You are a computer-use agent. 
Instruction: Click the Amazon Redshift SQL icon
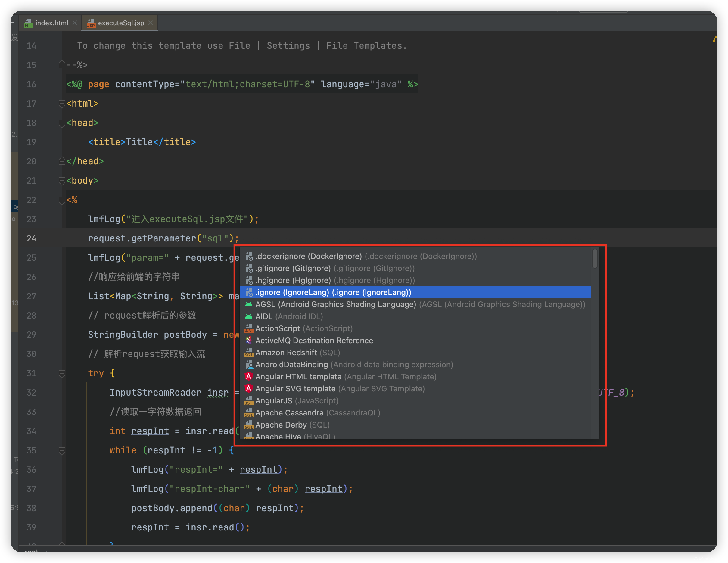click(249, 352)
